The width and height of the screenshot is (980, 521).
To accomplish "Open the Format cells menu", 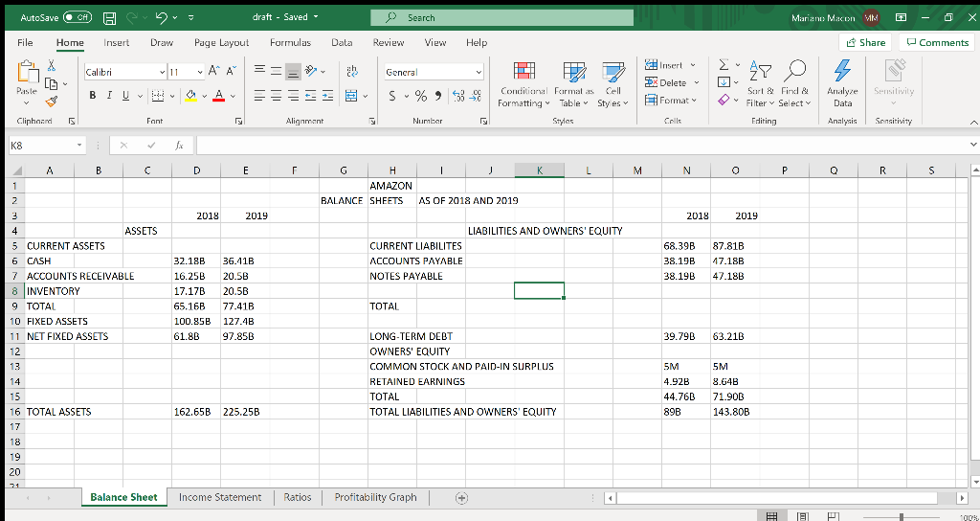I will click(669, 100).
